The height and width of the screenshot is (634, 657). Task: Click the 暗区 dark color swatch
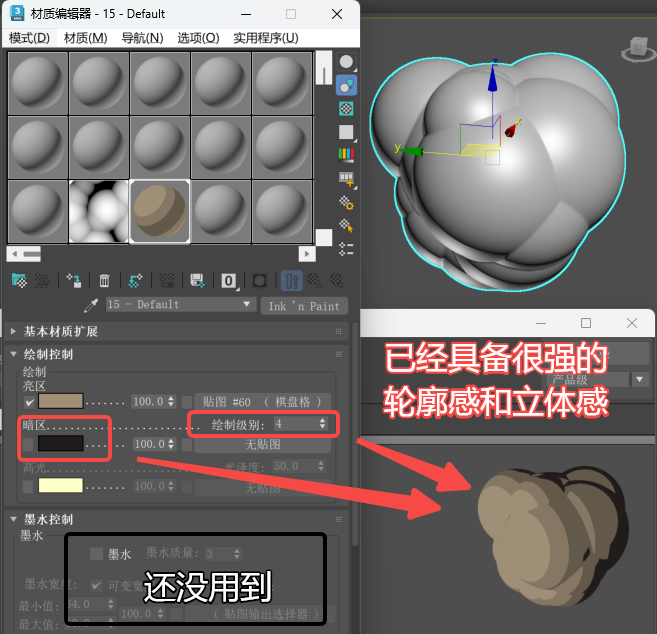tap(60, 443)
